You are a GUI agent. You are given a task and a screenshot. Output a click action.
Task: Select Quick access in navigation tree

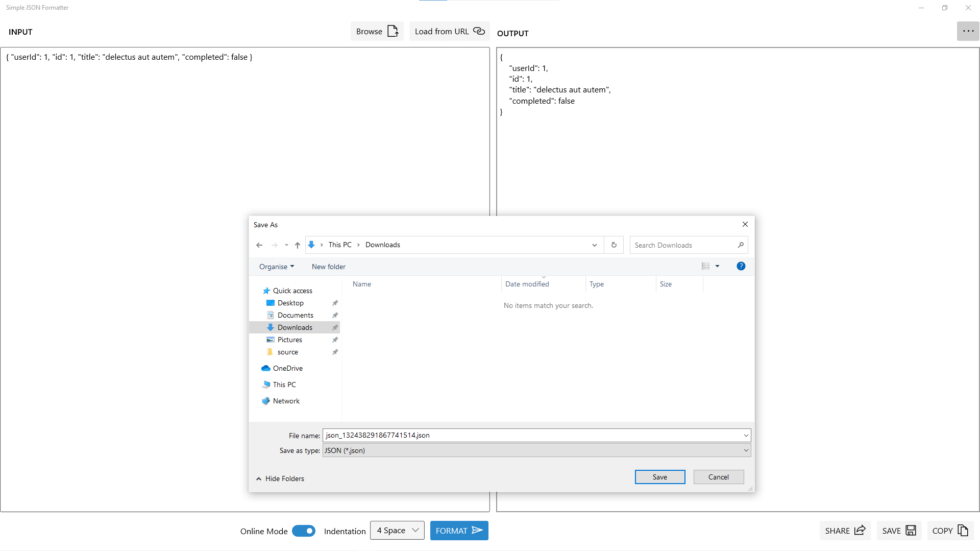click(292, 291)
